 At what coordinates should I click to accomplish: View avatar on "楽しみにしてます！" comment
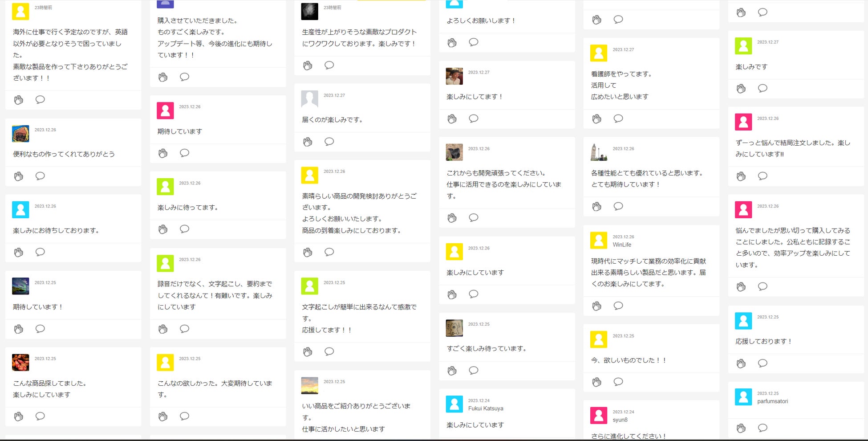coord(454,76)
